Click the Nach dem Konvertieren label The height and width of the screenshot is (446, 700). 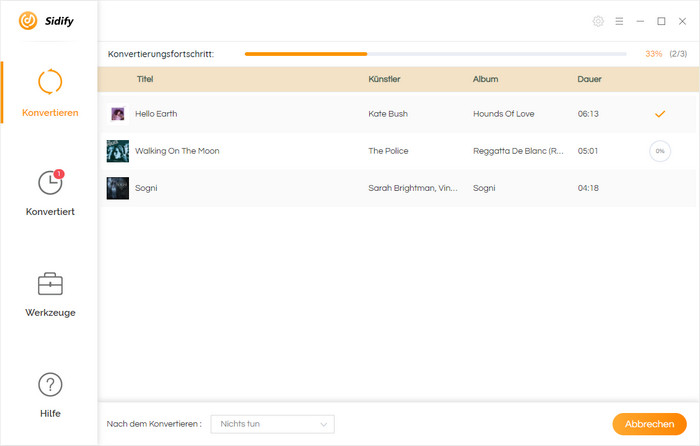coord(154,424)
